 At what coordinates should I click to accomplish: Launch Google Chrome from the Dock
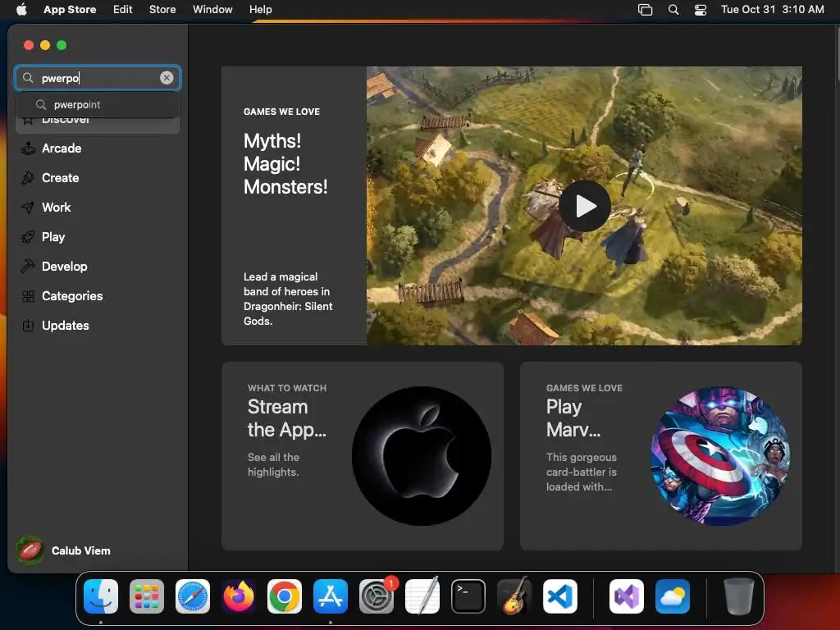(285, 596)
